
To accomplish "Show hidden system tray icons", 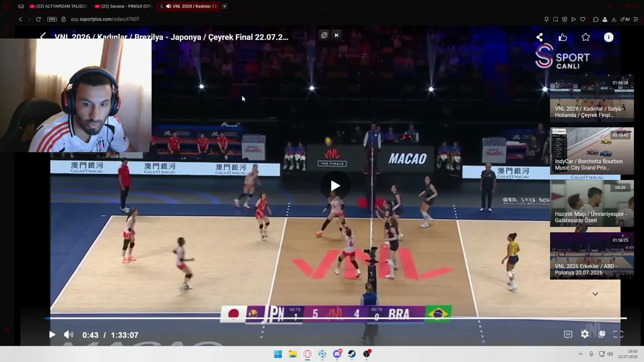I will coord(580,354).
